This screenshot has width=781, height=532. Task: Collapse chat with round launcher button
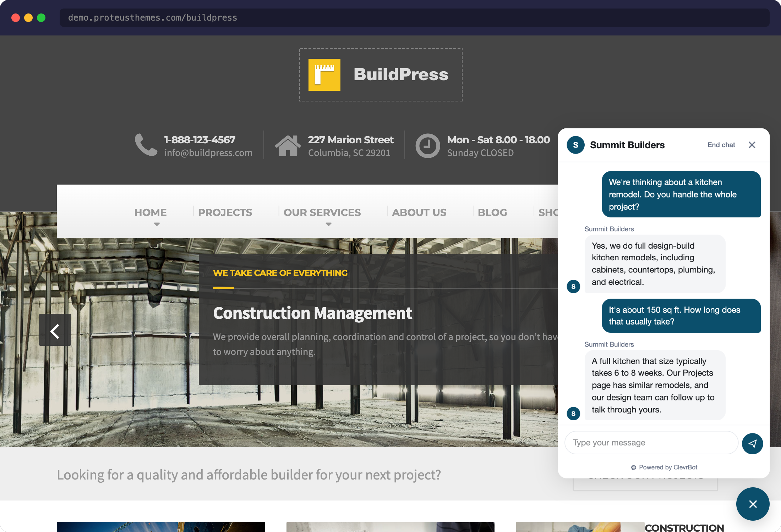click(x=753, y=504)
